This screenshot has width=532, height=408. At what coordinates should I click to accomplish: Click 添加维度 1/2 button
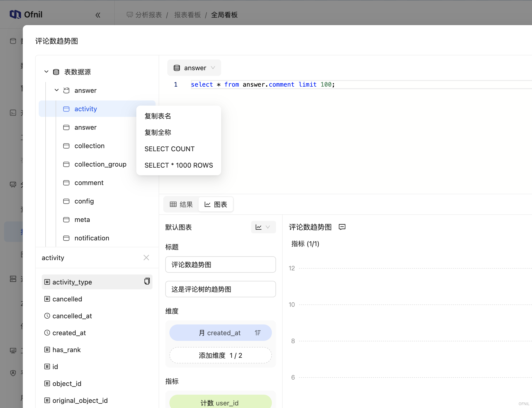[220, 355]
